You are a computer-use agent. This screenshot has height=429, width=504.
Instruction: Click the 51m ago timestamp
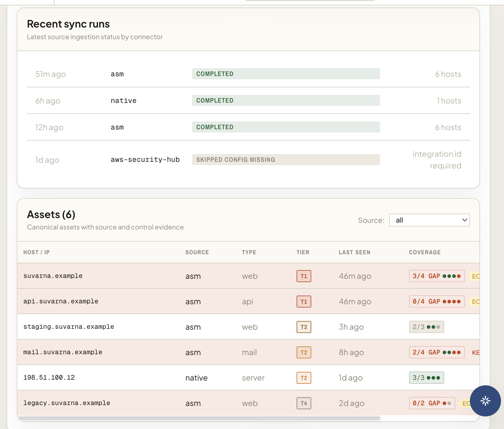coord(51,74)
